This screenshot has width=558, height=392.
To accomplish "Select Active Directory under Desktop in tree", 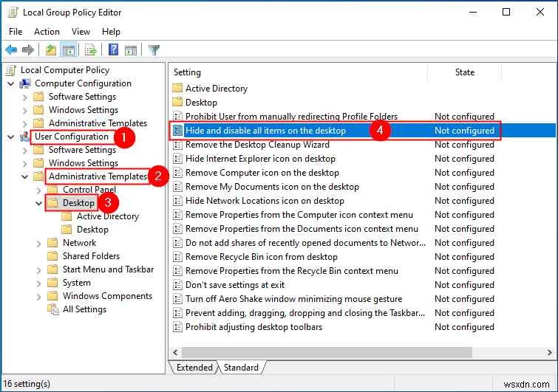I will 108,216.
